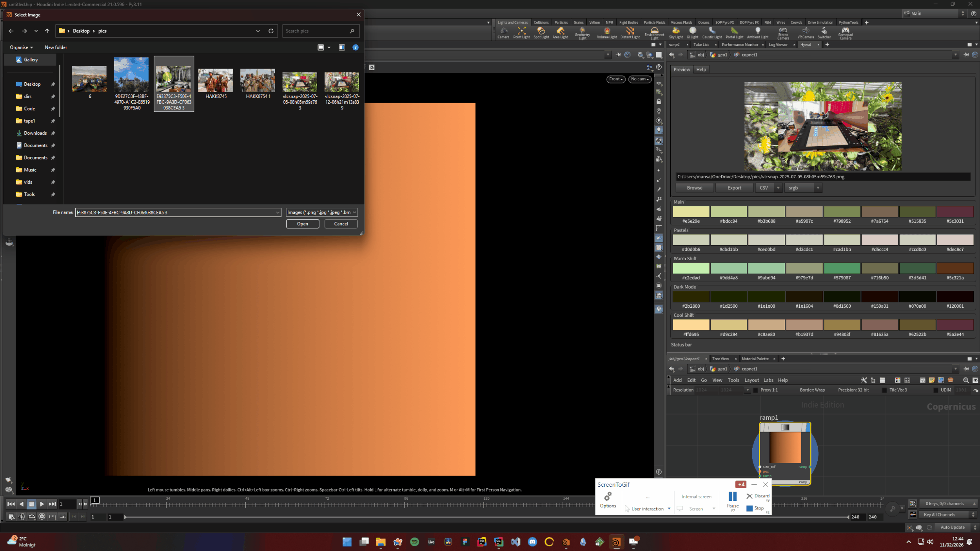Enable the Tile Vis checkbox
This screenshot has height=551, width=980.
tap(884, 390)
